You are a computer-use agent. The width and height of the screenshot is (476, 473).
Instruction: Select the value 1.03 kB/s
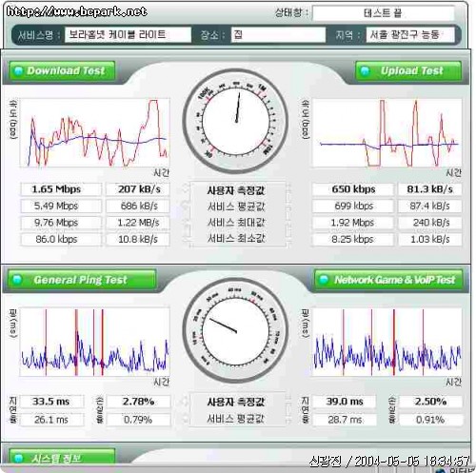(x=430, y=239)
